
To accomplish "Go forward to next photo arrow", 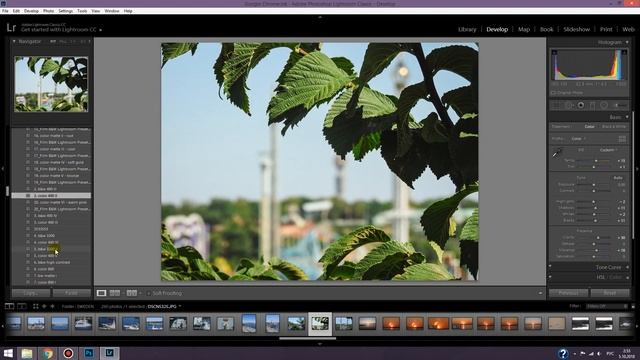I will coord(52,306).
